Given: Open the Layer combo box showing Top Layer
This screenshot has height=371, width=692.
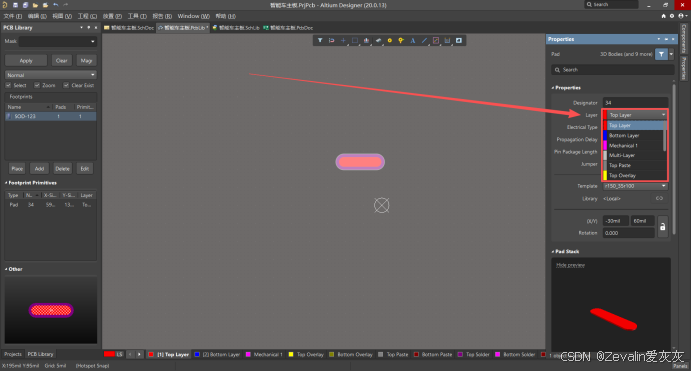Looking at the screenshot, I should (x=636, y=115).
